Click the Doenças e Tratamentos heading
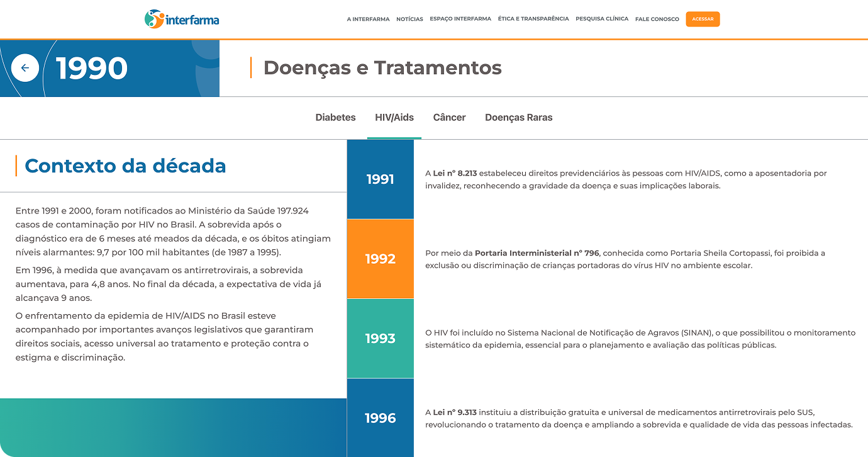This screenshot has width=868, height=457. (382, 67)
